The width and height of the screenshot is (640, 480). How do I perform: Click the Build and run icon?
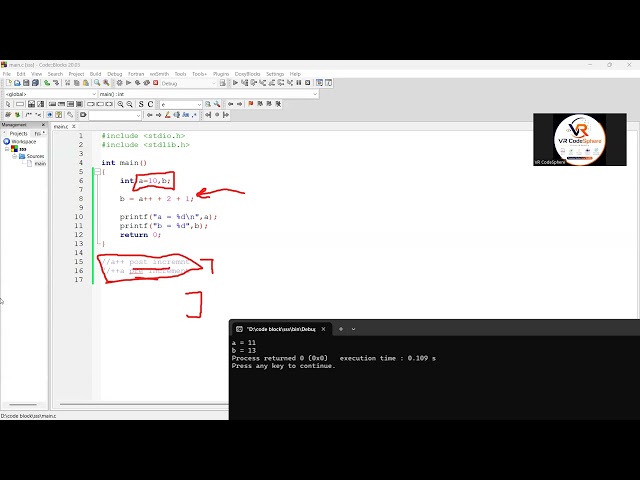tap(138, 83)
